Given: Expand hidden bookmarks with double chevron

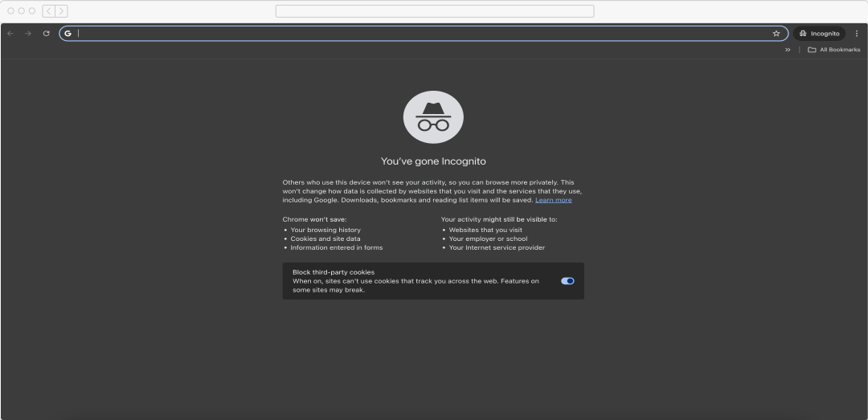Looking at the screenshot, I should (x=788, y=50).
